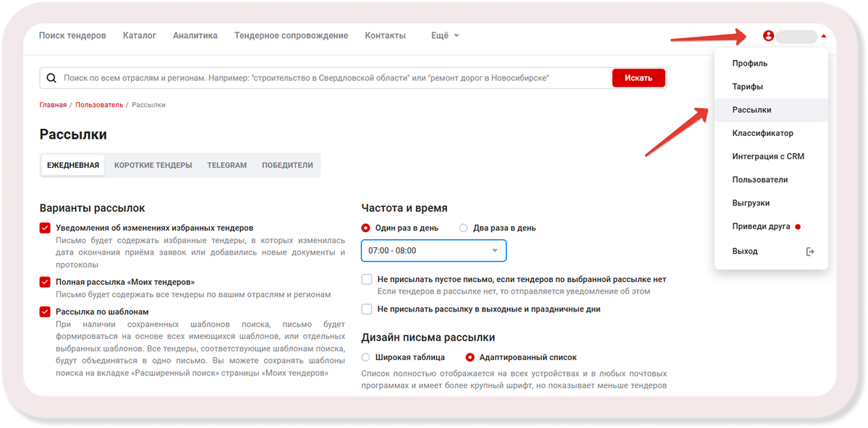Image resolution: width=868 pixels, height=428 pixels.
Task: Open Поиск тендеров in the top navigation
Action: coord(72,35)
